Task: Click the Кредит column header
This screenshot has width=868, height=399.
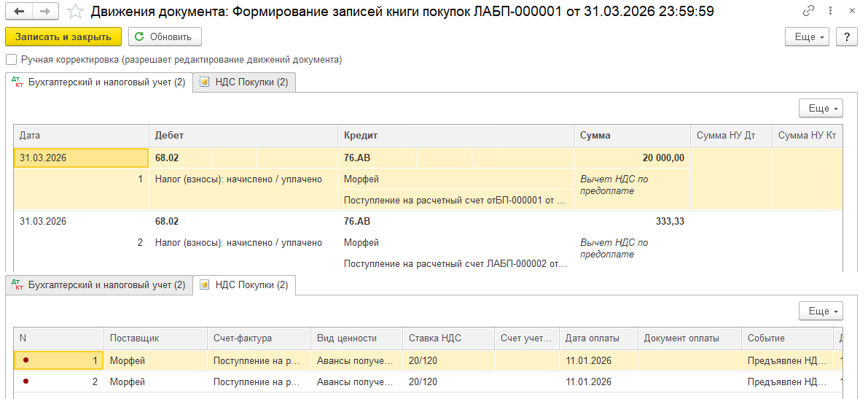Action: [455, 136]
